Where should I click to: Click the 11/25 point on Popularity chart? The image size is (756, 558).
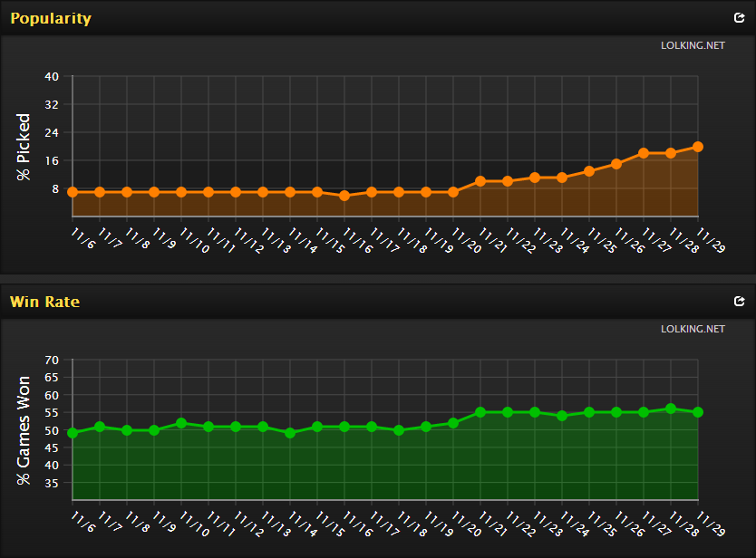[589, 171]
